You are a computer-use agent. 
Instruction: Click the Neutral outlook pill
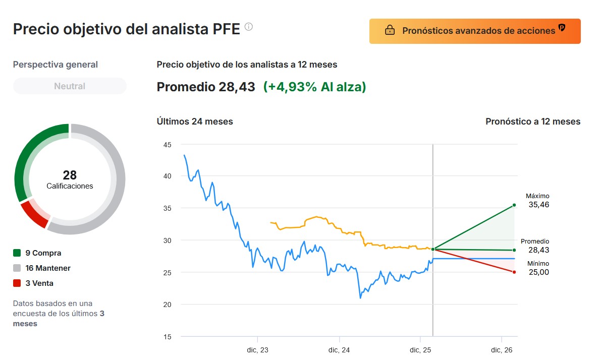click(70, 86)
